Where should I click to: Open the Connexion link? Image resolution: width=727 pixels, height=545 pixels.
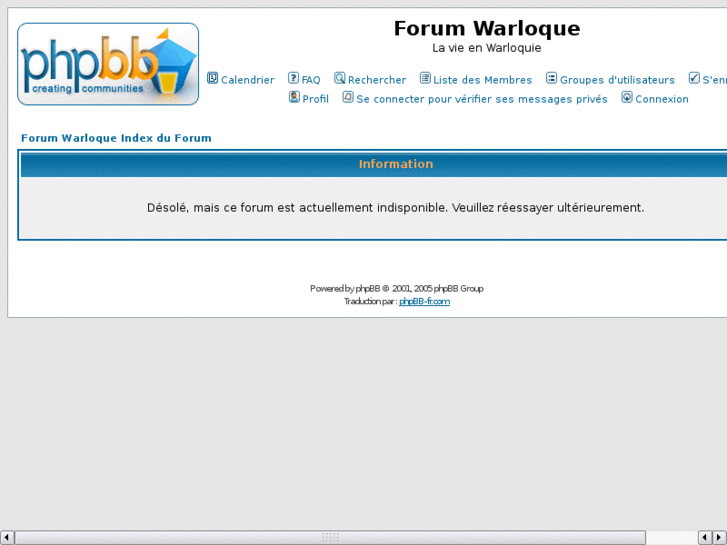tap(662, 99)
